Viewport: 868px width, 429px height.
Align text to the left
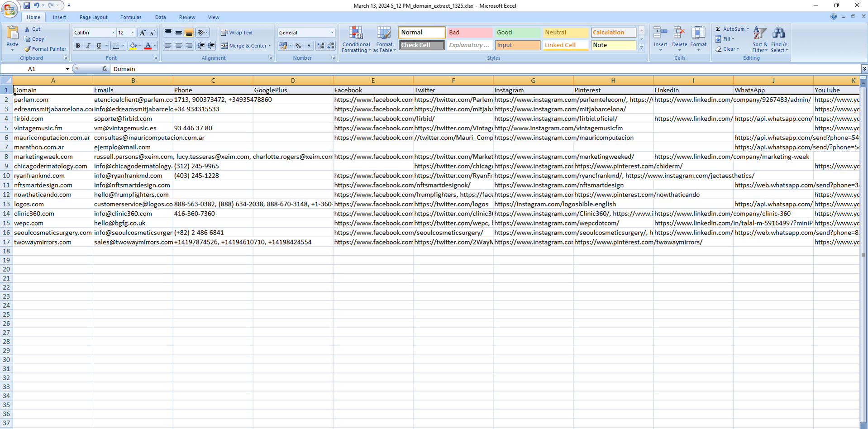point(168,46)
